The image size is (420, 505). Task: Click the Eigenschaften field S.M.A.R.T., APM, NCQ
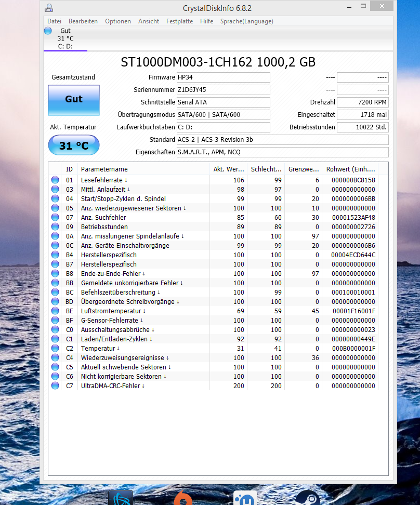point(283,152)
